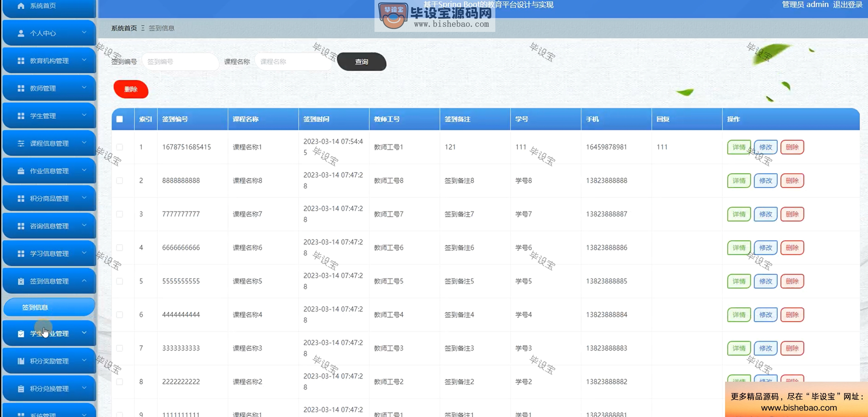The height and width of the screenshot is (417, 868).
Task: Click the grid icon for 咨询信息管理
Action: pos(21,226)
